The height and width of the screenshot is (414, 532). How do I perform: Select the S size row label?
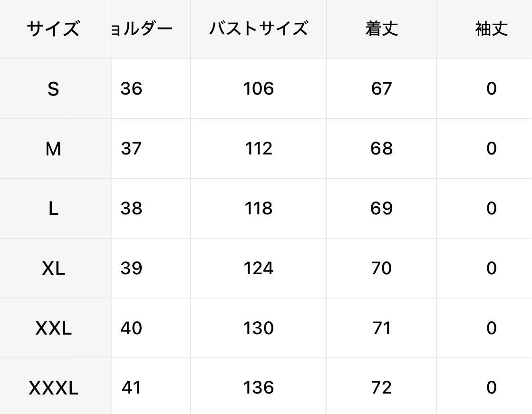[53, 89]
